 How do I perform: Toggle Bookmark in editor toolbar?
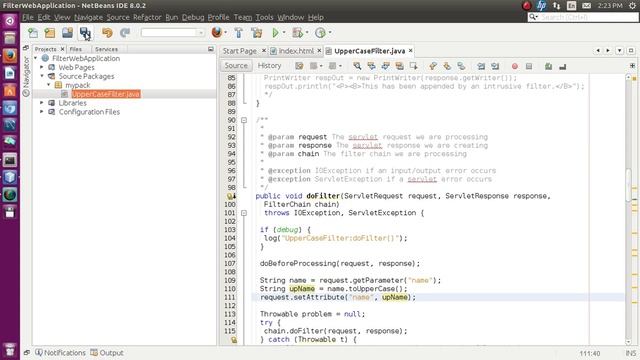coord(461,66)
